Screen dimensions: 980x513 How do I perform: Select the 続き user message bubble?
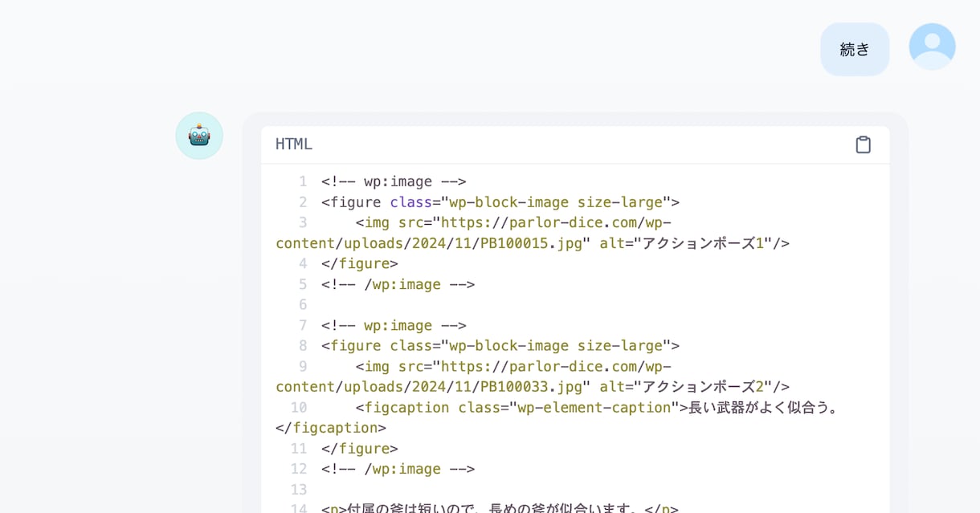(855, 49)
